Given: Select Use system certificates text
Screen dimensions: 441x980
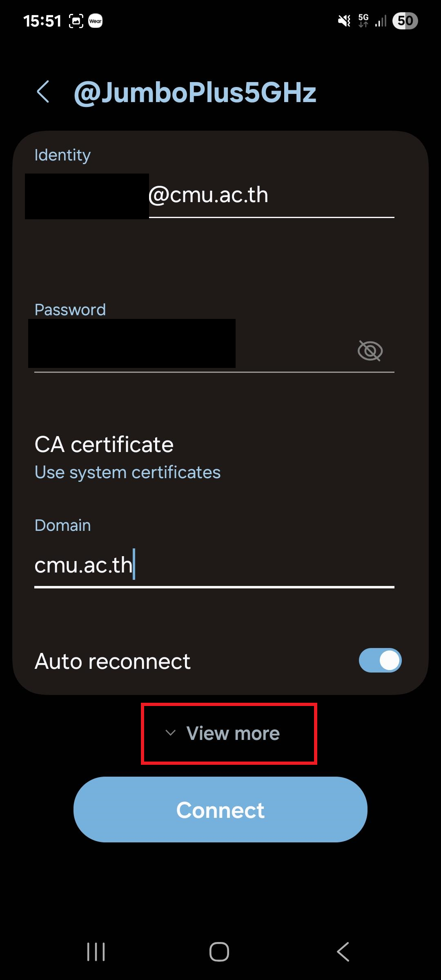Looking at the screenshot, I should 127,472.
